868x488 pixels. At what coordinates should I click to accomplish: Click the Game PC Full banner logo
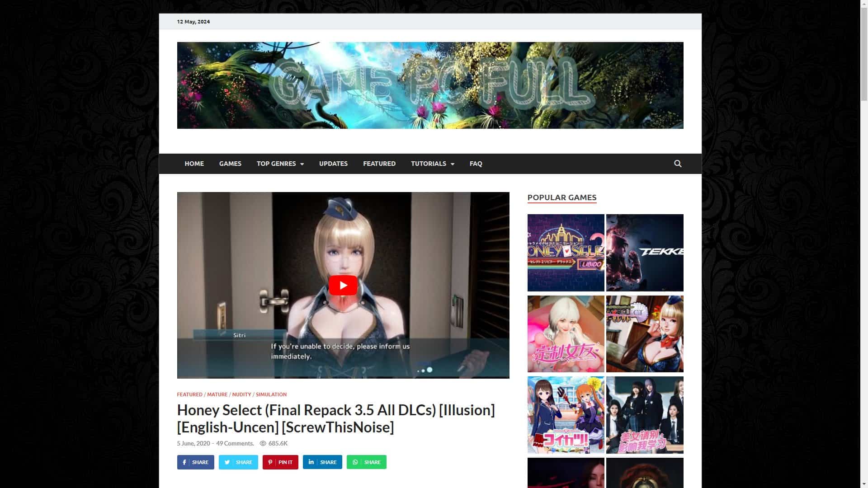tap(430, 85)
